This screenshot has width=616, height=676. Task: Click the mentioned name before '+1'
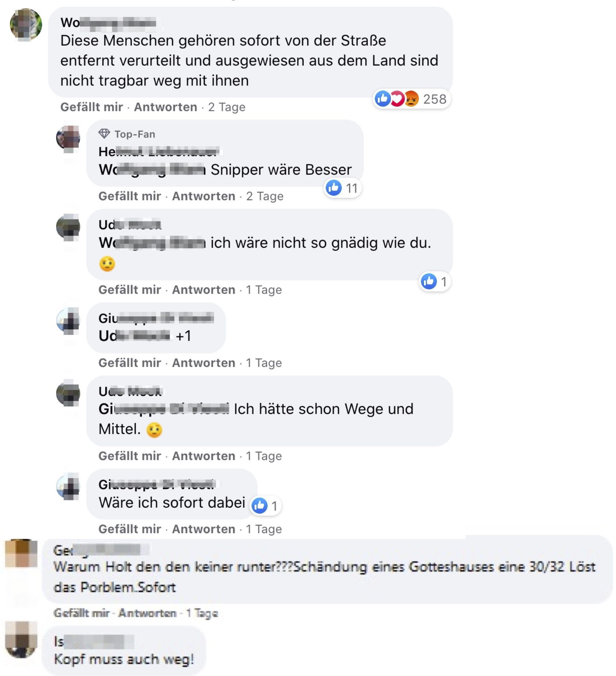(134, 336)
